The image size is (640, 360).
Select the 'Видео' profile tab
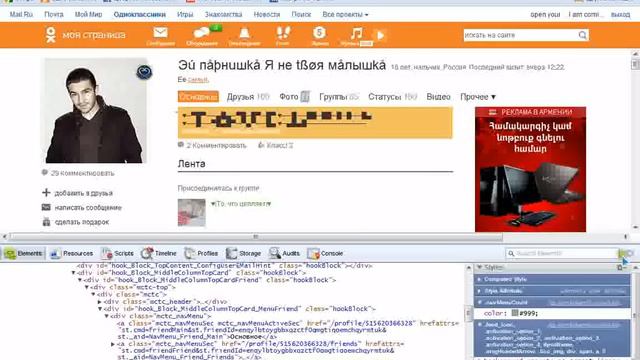tap(438, 97)
